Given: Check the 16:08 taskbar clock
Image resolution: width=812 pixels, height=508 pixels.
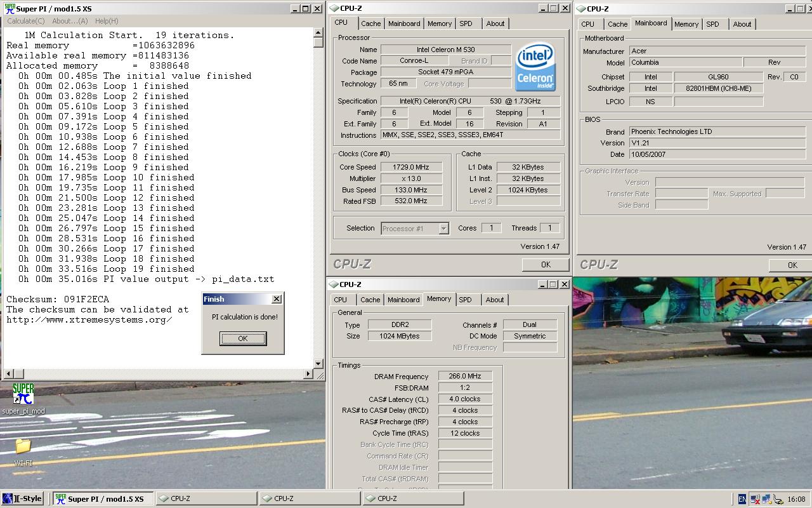Looking at the screenshot, I should tap(796, 499).
